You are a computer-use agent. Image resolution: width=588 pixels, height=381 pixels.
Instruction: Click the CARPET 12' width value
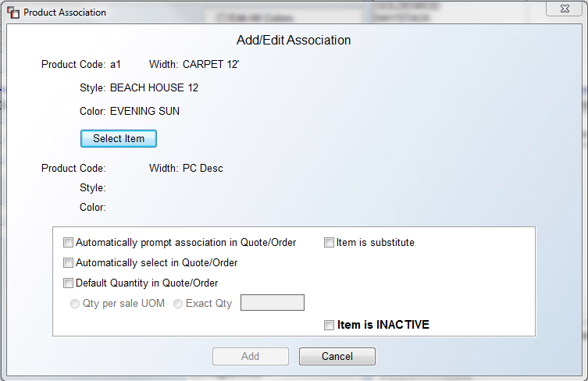point(211,65)
